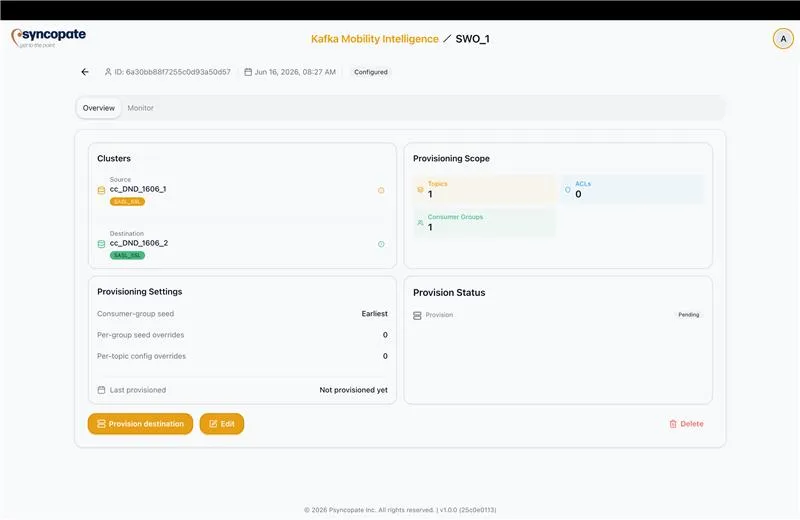Screen dimensions: 800x520
Task: Switch to the Monitor tab
Action: pos(140,108)
